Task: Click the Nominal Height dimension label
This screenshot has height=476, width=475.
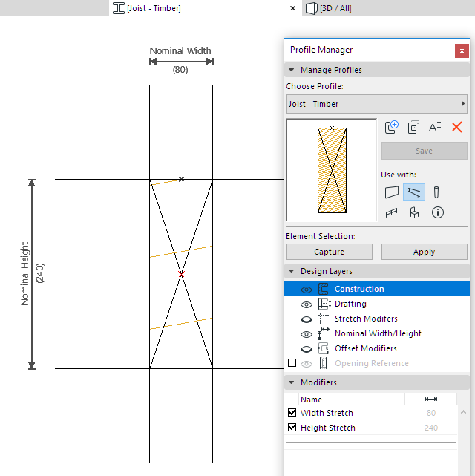Action: pos(24,273)
